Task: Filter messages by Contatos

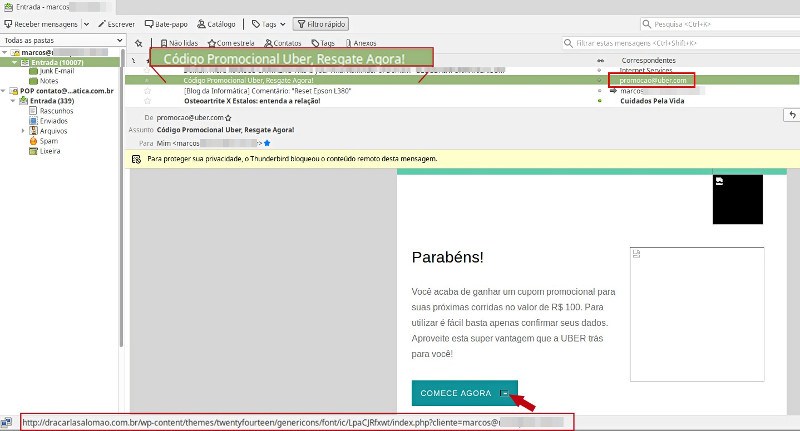Action: click(283, 43)
